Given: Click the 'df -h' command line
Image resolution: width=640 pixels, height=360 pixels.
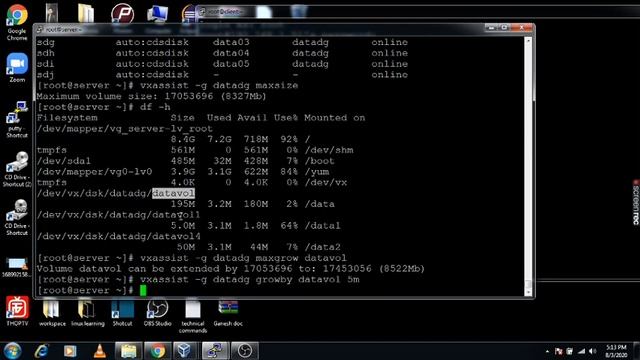Looking at the screenshot, I should 104,107.
